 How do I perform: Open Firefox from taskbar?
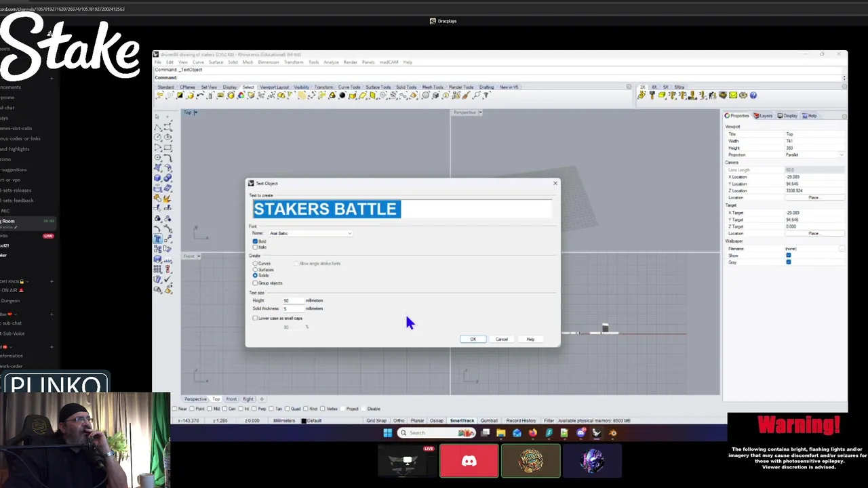tap(533, 432)
